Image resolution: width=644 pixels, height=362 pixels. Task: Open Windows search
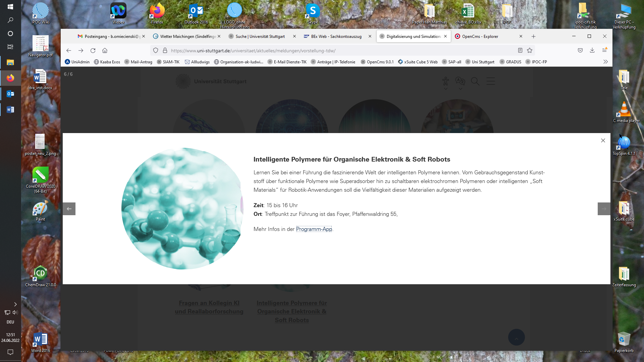click(10, 20)
